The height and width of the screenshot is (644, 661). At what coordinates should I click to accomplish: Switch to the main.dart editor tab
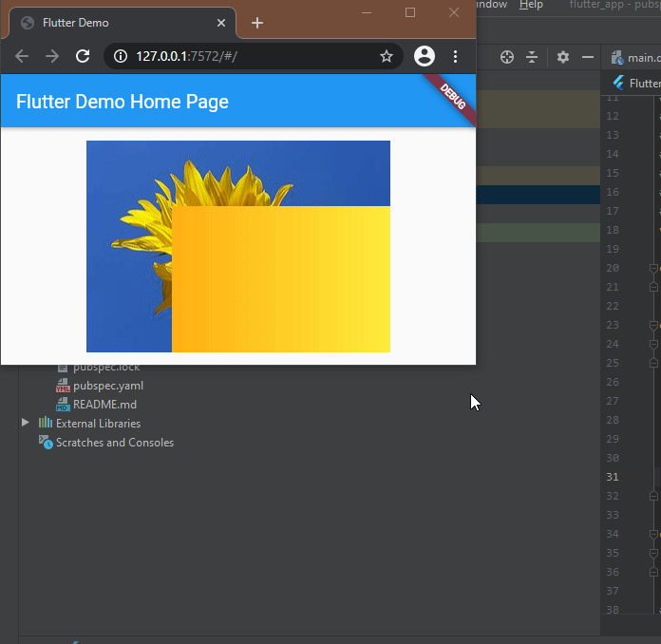coord(635,58)
